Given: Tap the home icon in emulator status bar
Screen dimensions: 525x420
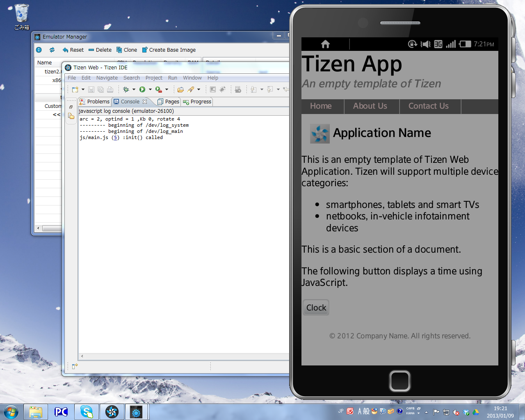Looking at the screenshot, I should click(x=326, y=44).
